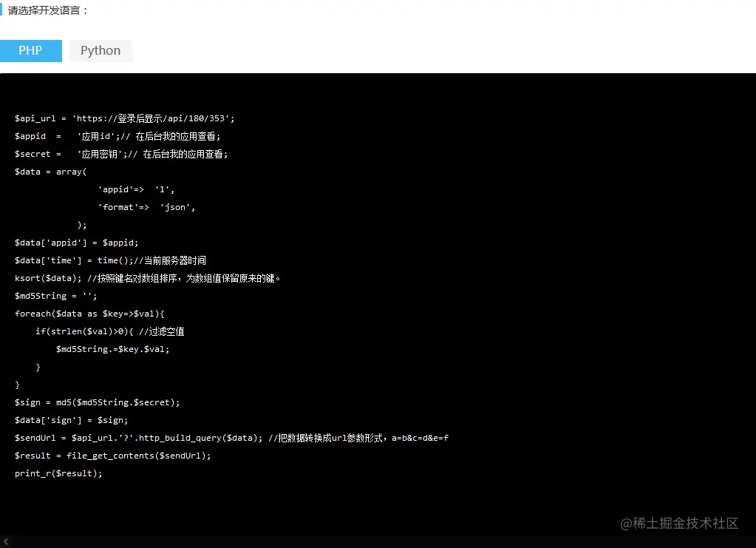
Task: Click the horizontal scrollbar left arrow
Action: (x=6, y=542)
